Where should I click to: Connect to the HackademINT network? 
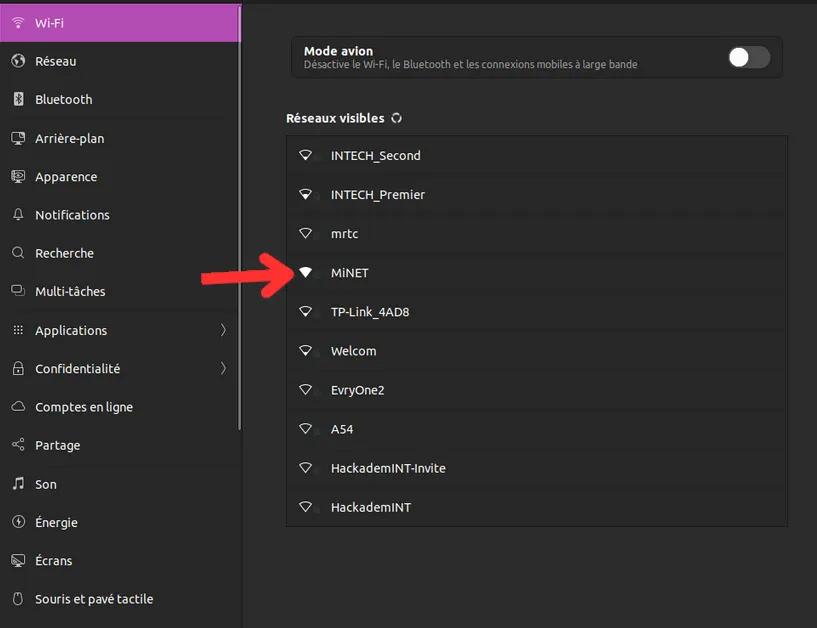tap(537, 507)
